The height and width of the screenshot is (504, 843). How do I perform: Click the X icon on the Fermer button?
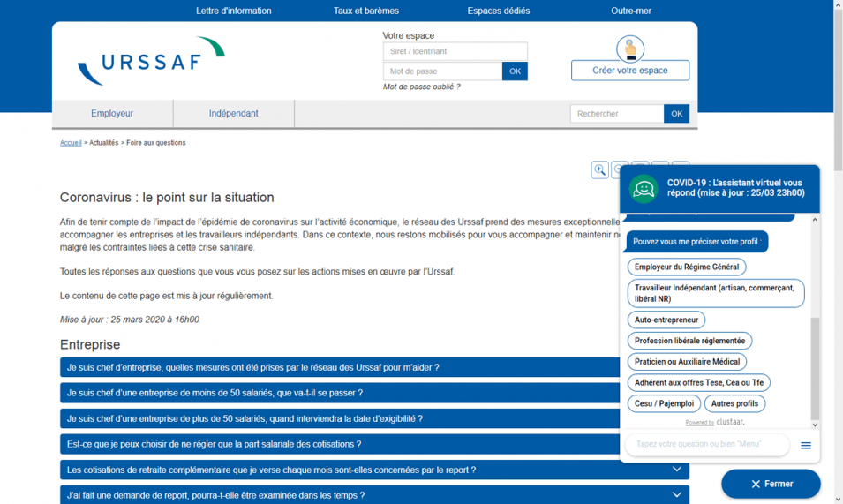tap(756, 484)
